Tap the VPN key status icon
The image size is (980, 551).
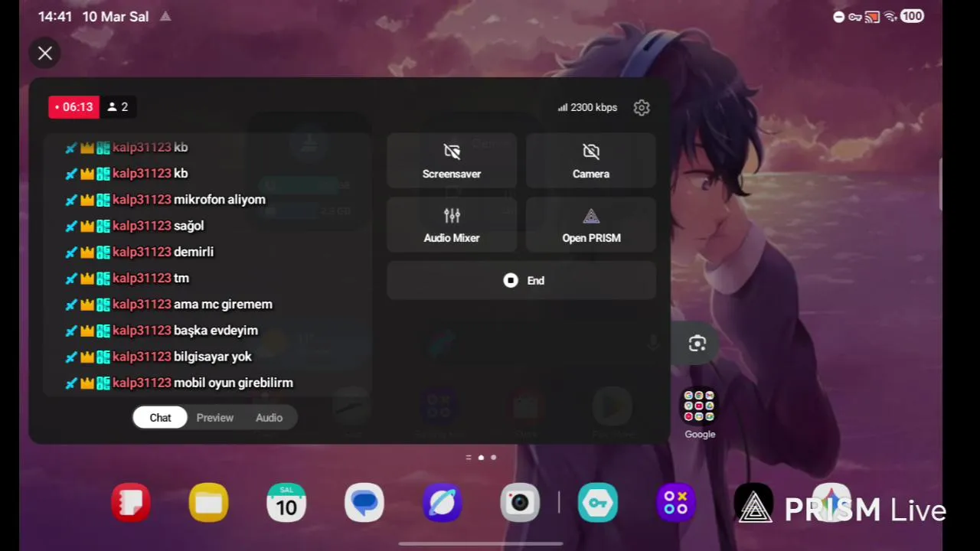(855, 17)
